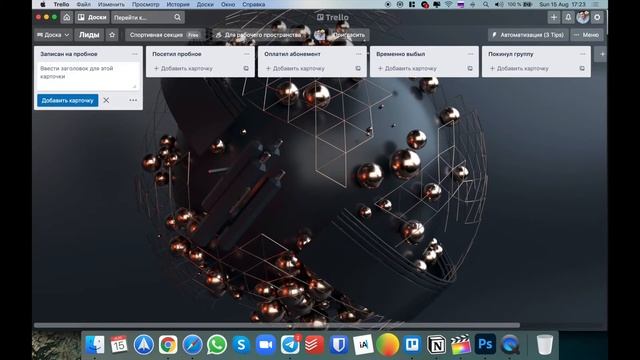Click the Посетил пробное list title
Viewport: 640px width, 360px height.
click(177, 54)
